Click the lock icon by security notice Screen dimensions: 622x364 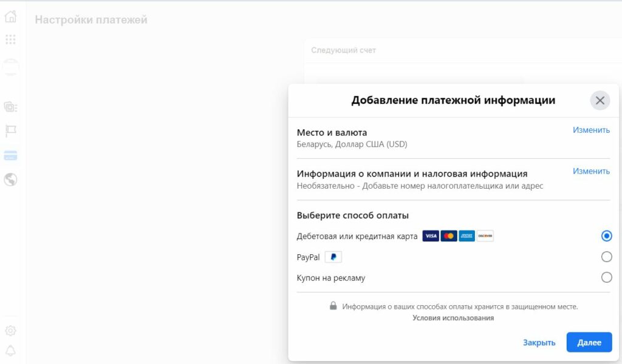click(x=333, y=306)
